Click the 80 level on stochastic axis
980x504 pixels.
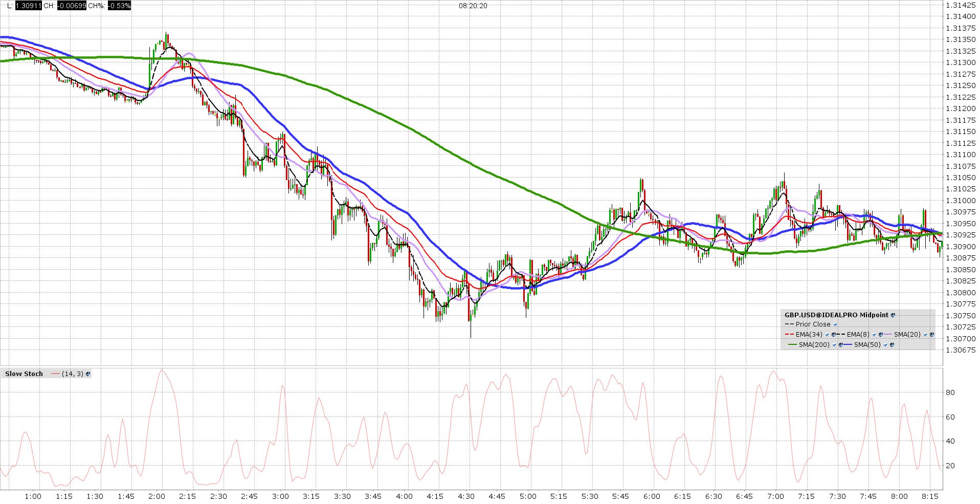click(950, 392)
